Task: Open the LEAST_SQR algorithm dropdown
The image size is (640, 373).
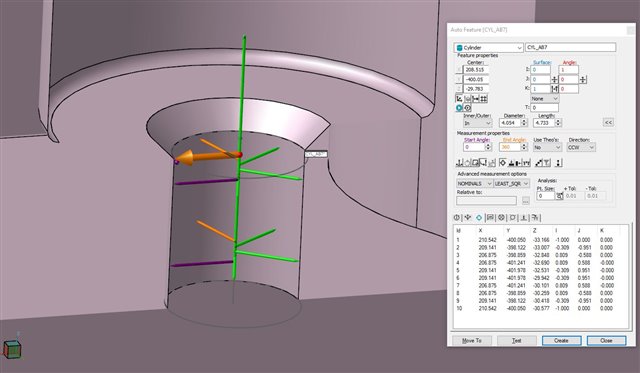Action: coord(511,184)
